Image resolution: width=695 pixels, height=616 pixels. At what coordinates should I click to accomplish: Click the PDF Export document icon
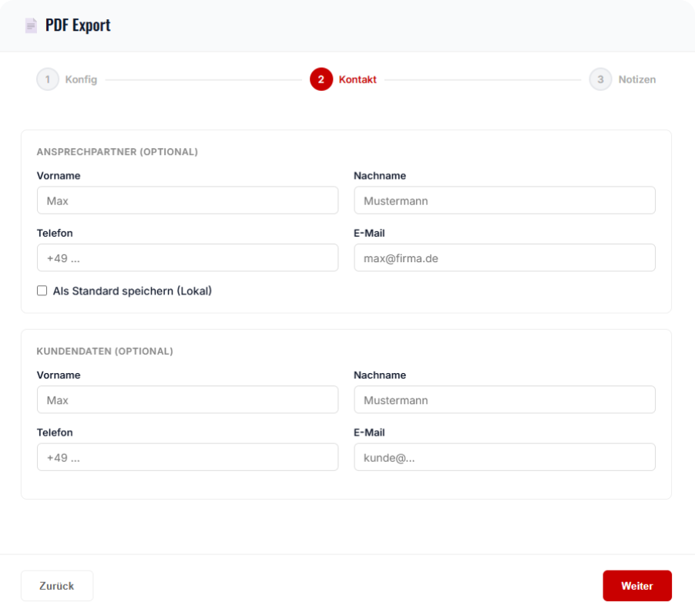click(x=31, y=25)
